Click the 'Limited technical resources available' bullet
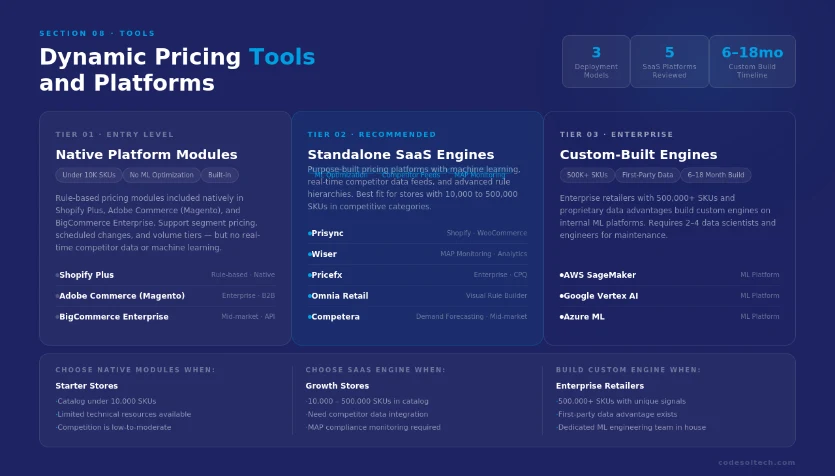 [x=123, y=414]
